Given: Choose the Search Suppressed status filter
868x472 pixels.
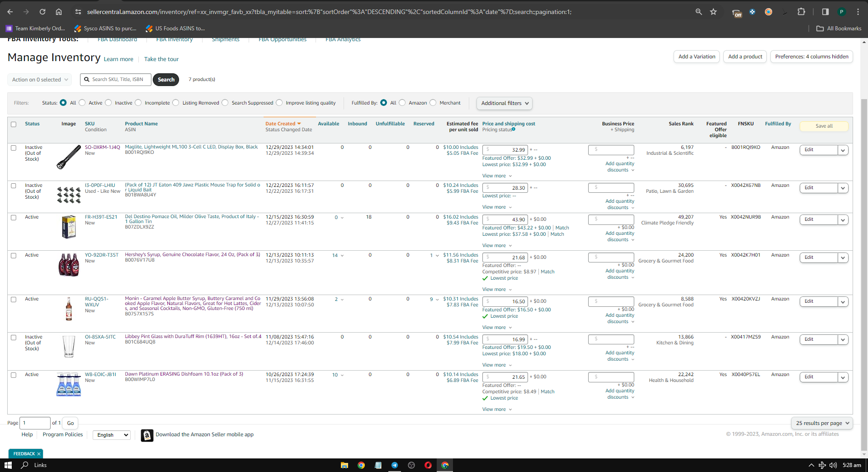Looking at the screenshot, I should coord(225,103).
